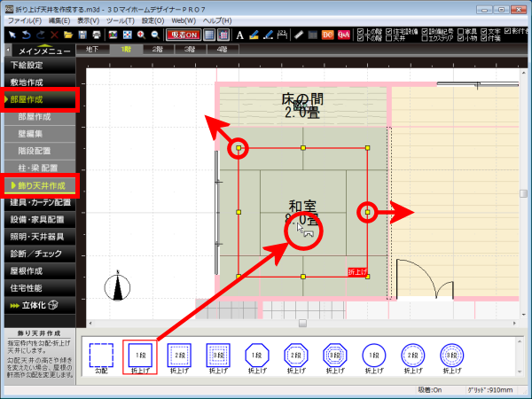
Task: Choose octagon 1段 折上げ ceiling
Action: 257,358
